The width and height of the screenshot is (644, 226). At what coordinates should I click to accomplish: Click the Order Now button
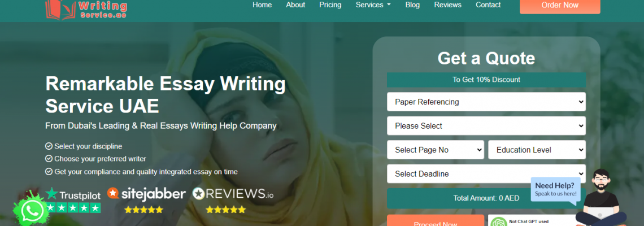(x=560, y=6)
